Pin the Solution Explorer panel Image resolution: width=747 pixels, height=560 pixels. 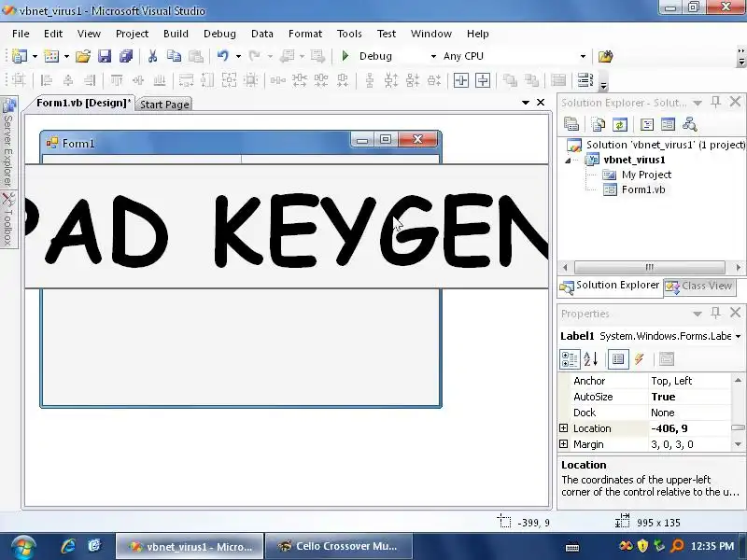(715, 102)
